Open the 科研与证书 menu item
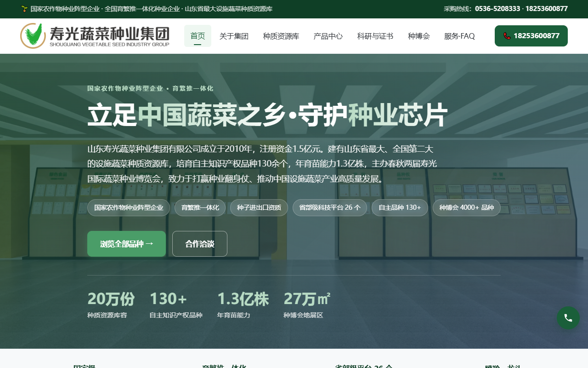Image resolution: width=588 pixels, height=368 pixels. 375,36
